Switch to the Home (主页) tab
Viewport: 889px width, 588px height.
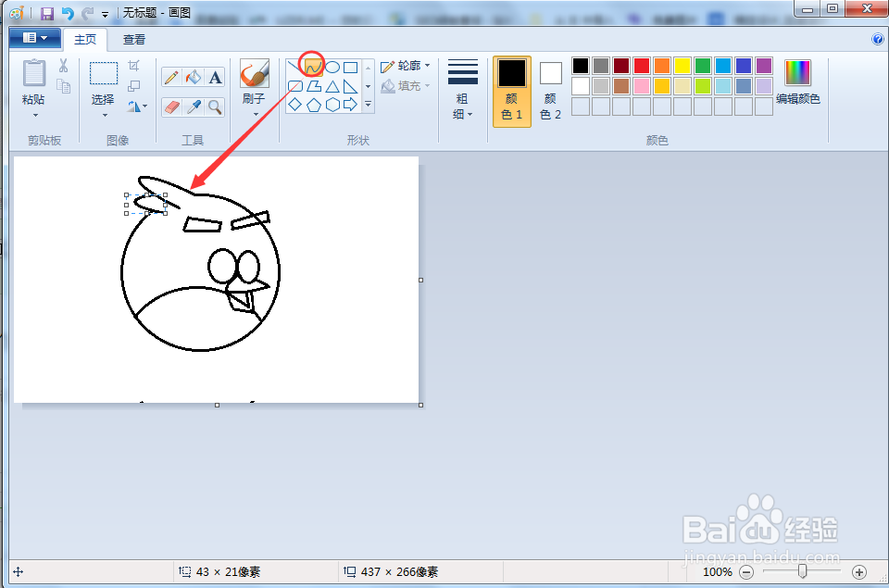pyautogui.click(x=85, y=39)
